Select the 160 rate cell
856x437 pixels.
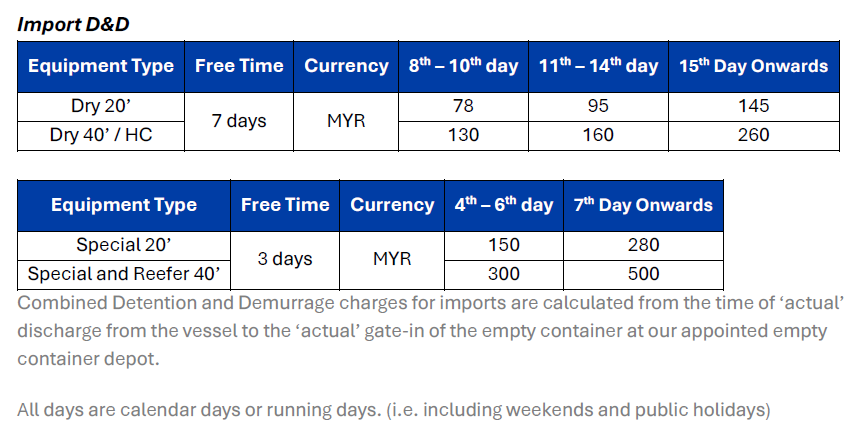[598, 135]
